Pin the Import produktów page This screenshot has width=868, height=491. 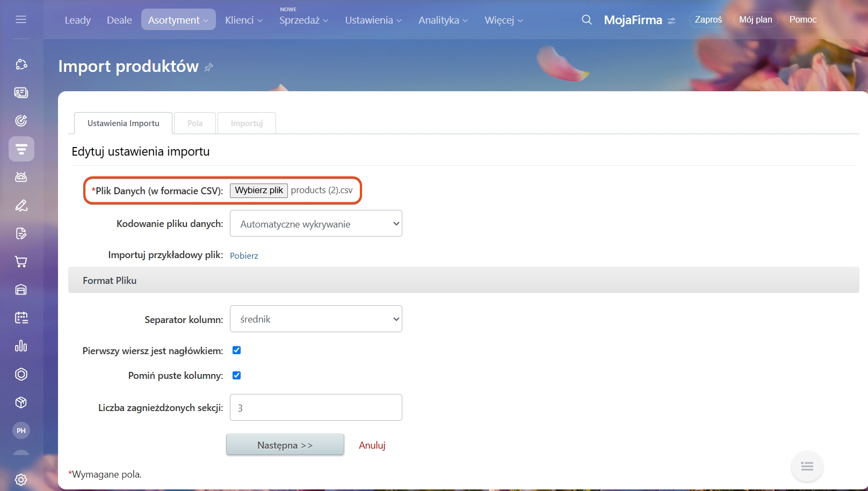click(209, 67)
